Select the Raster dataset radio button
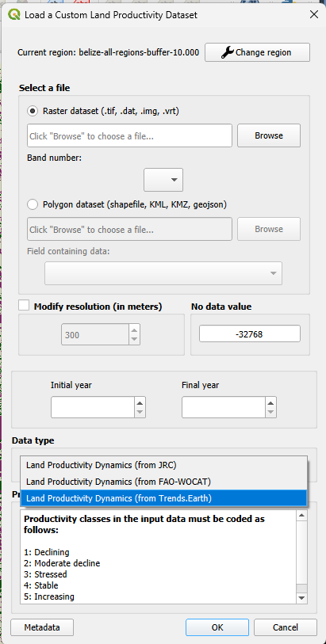The width and height of the screenshot is (326, 644). tap(33, 111)
